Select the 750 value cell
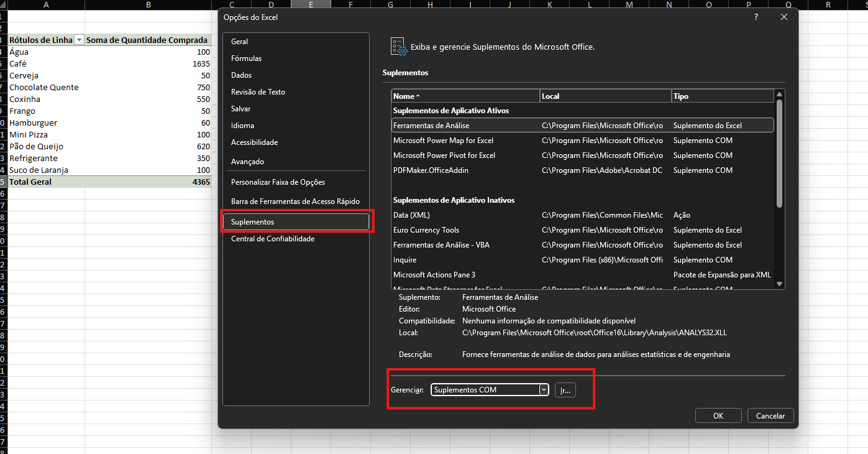The width and height of the screenshot is (868, 454). pyautogui.click(x=148, y=88)
